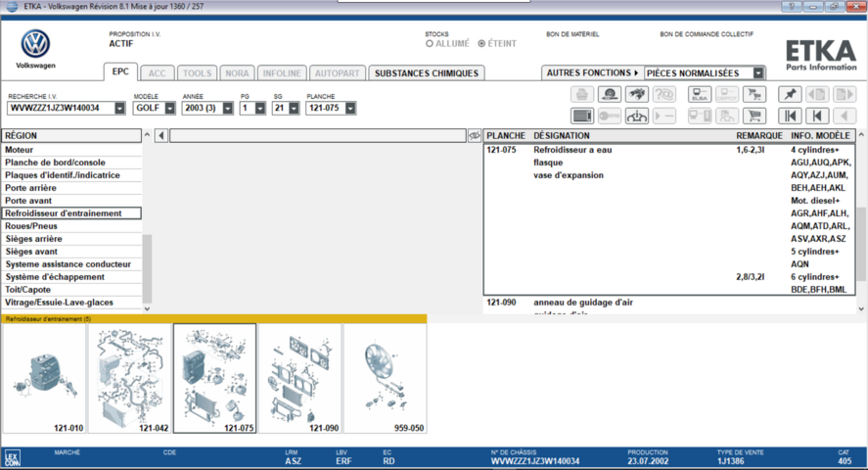
Task: Open the binoculars search tool
Action: pyautogui.click(x=637, y=94)
